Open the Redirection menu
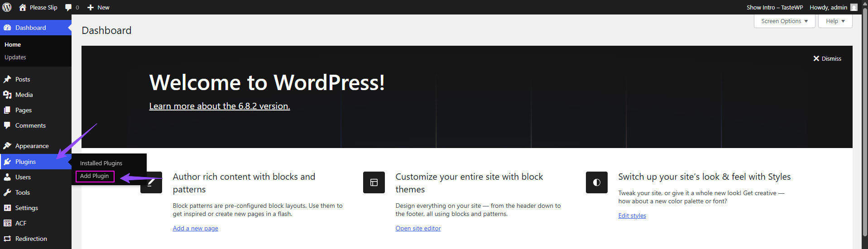This screenshot has height=249, width=868. [x=36, y=239]
